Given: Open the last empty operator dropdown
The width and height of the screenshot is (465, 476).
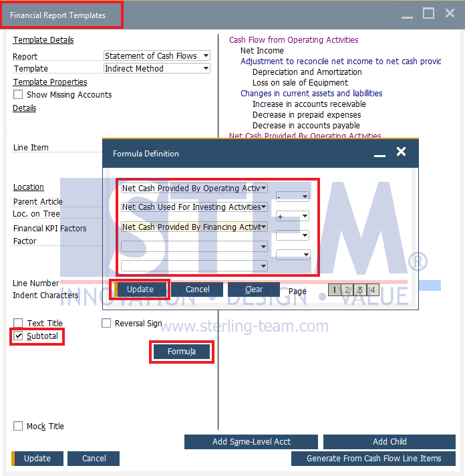Looking at the screenshot, I should pyautogui.click(x=293, y=255).
